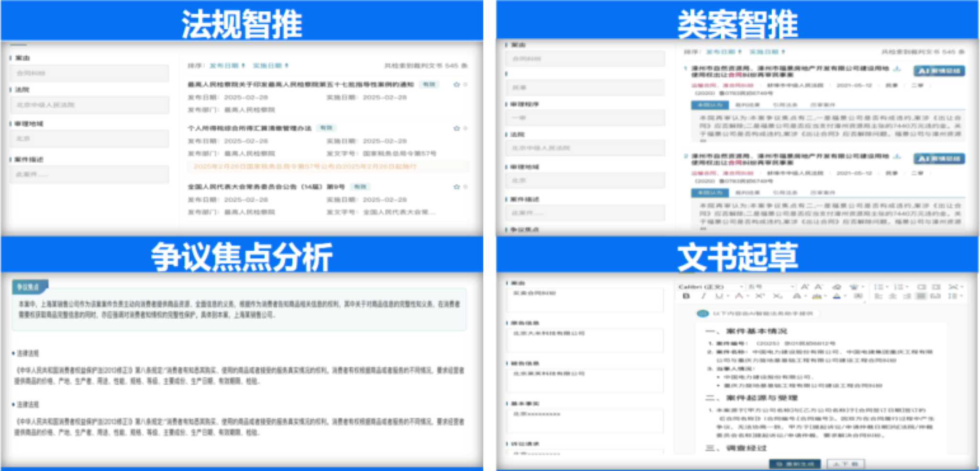Click the 案件描述 field in 类案智推 panel
This screenshot has width=980, height=471.
coord(585,213)
